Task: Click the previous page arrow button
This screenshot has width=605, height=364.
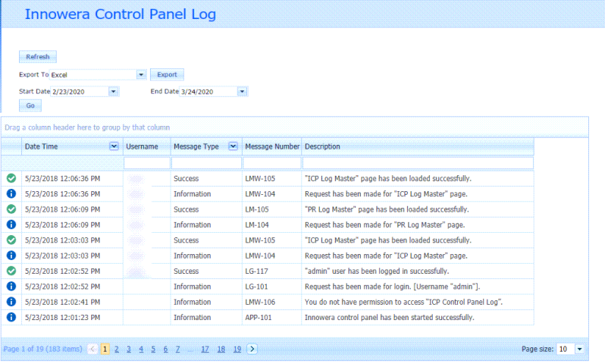Action: click(x=92, y=349)
